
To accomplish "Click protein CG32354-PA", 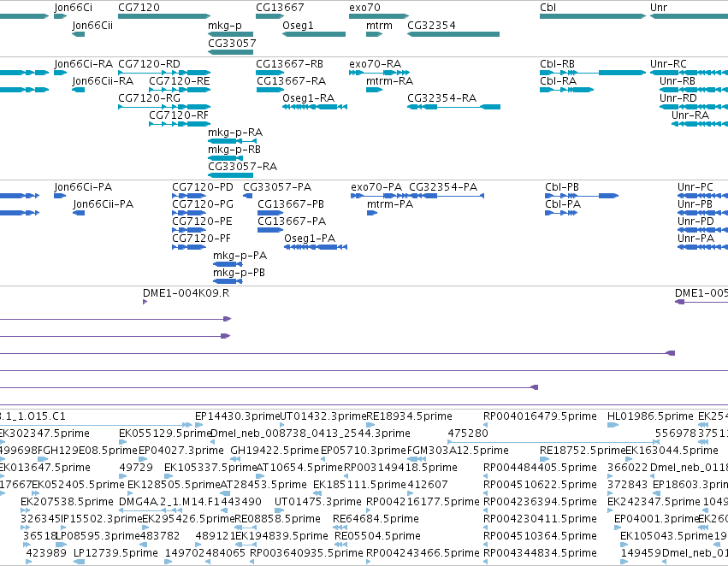I will pos(443,187).
